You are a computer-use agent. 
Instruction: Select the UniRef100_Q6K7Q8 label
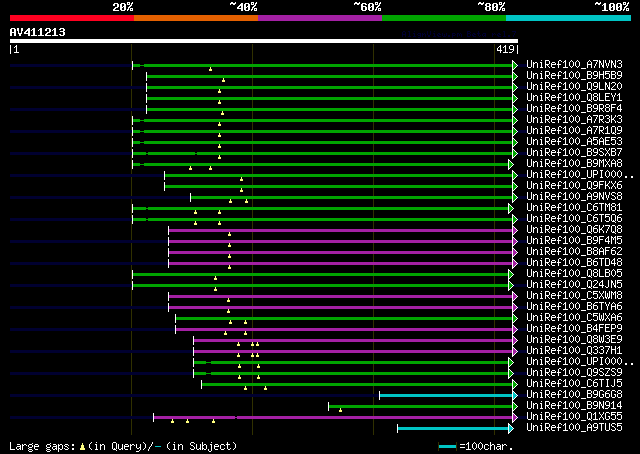[x=574, y=230]
